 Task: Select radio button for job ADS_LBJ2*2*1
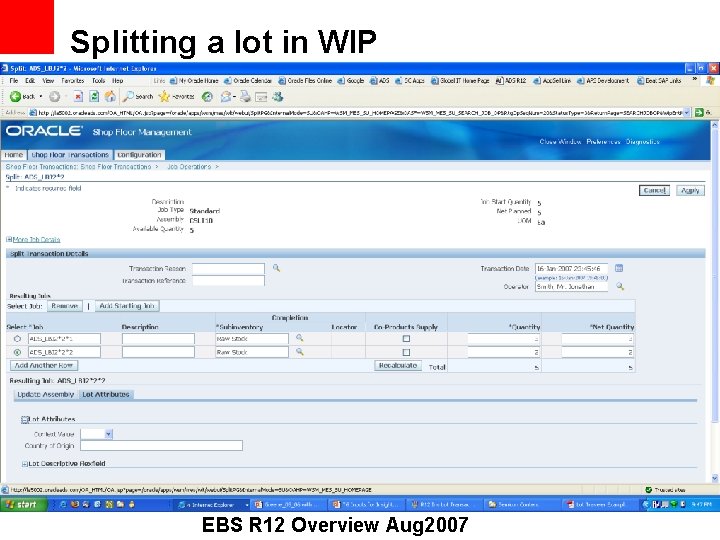(x=17, y=339)
